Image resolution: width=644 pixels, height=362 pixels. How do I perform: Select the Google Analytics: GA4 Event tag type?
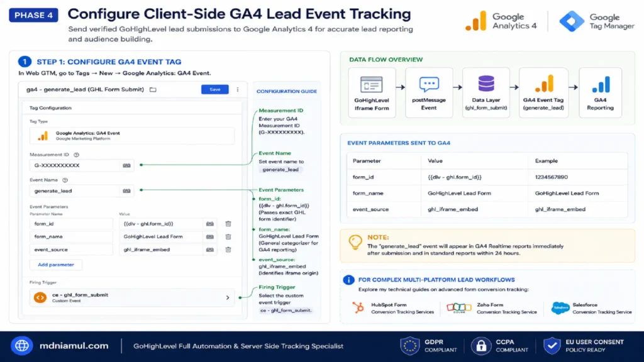(x=132, y=136)
